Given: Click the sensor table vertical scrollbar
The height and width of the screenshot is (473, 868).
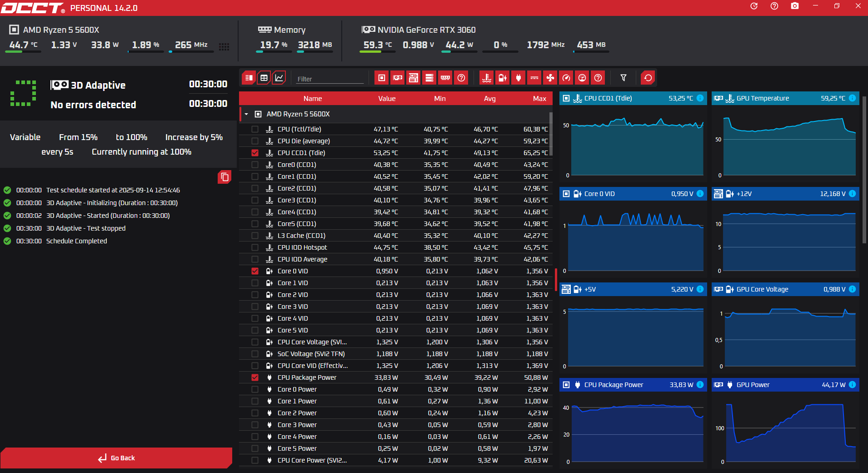Looking at the screenshot, I should (551, 134).
